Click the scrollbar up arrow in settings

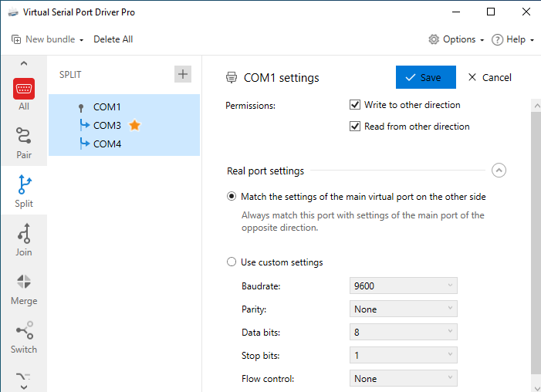tap(536, 106)
